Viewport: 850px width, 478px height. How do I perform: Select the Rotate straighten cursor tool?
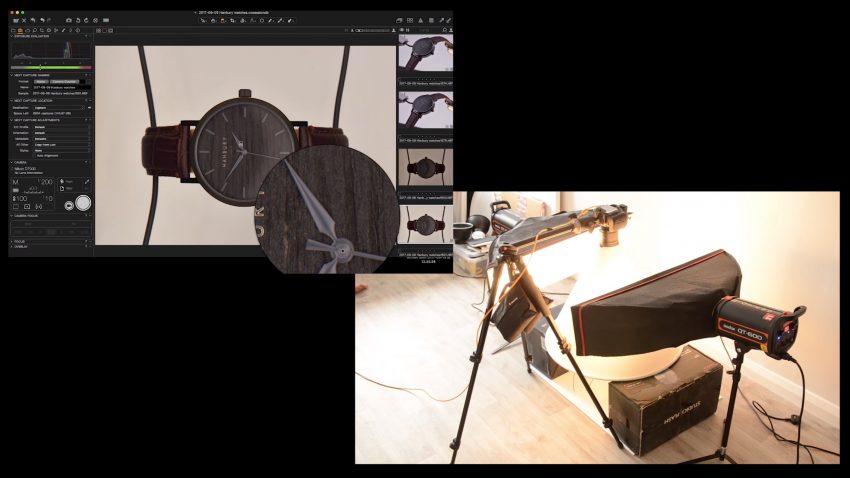pos(243,21)
